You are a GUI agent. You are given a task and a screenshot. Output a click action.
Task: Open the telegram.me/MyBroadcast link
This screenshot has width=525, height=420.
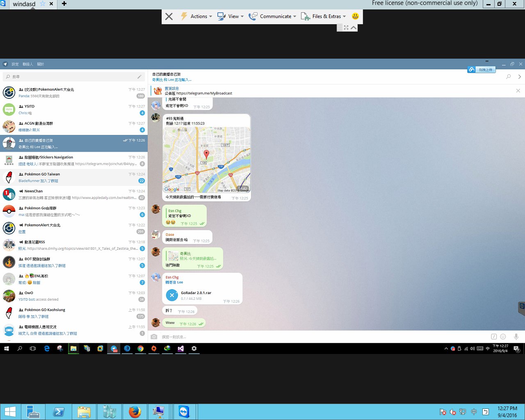pyautogui.click(x=204, y=94)
